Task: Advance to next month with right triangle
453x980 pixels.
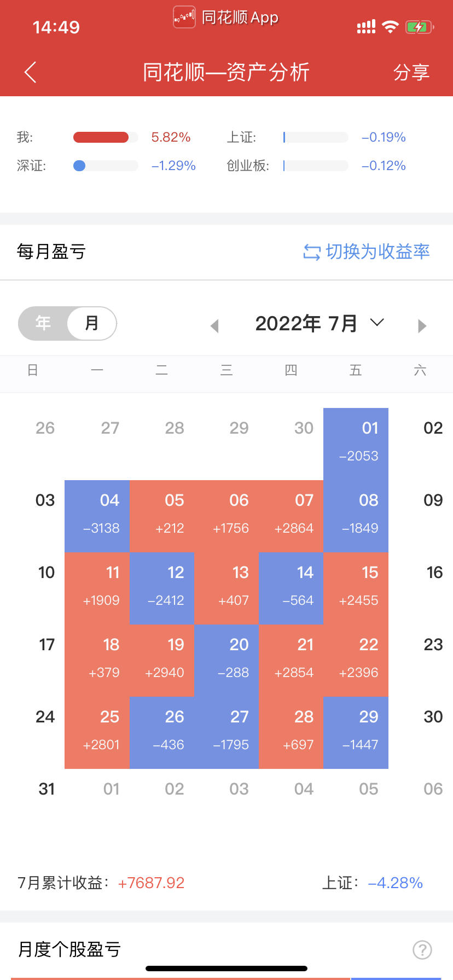Action: pos(422,326)
